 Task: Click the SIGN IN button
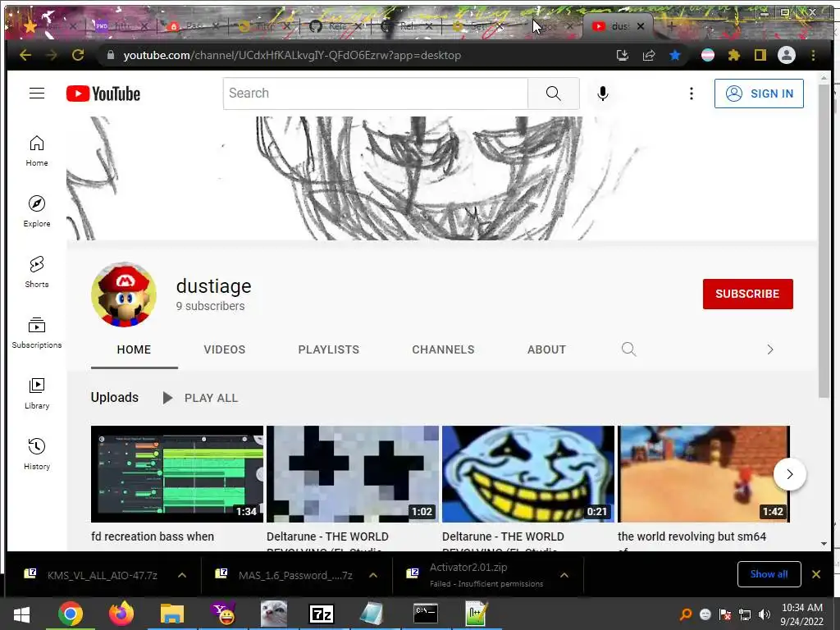759,94
